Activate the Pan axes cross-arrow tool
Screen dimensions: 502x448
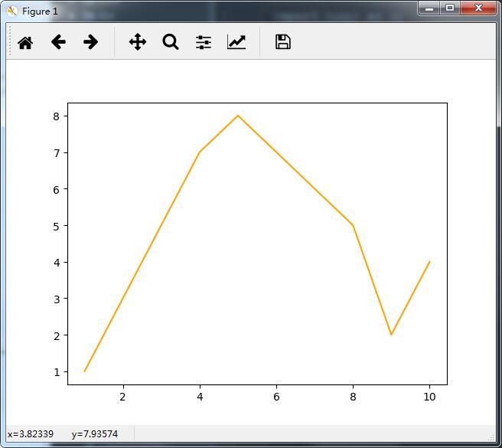[x=138, y=42]
